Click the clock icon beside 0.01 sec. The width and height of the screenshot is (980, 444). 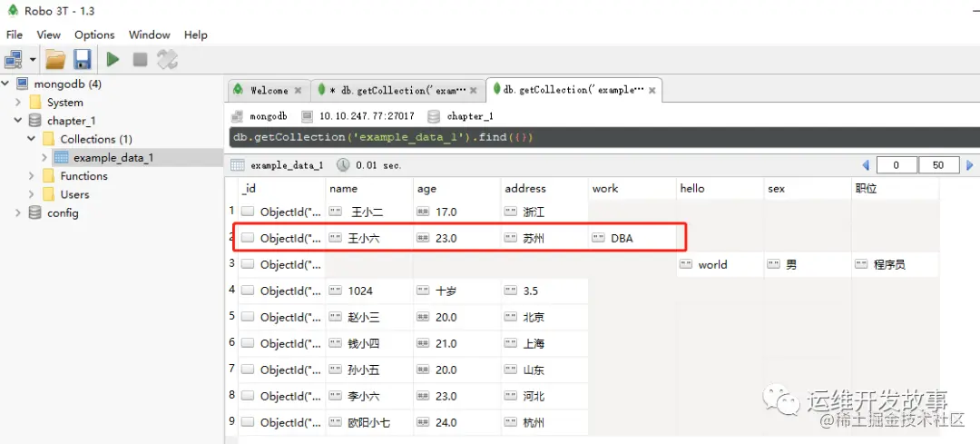tap(343, 165)
